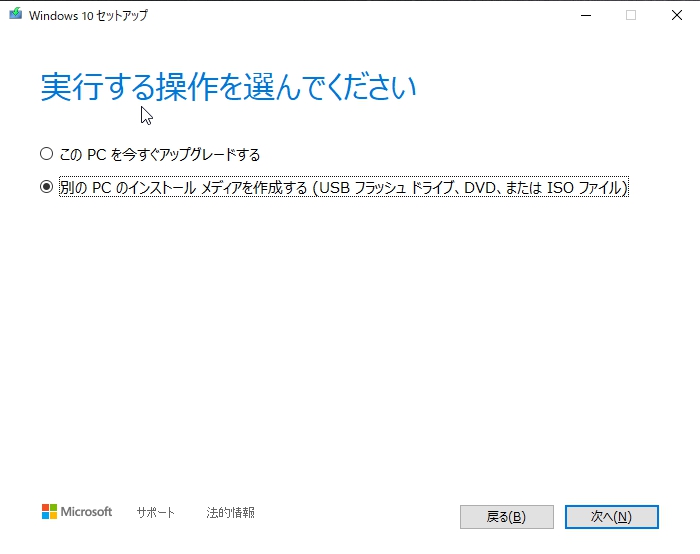
Task: Click the 'Windows 10 セットアップ' title text
Action: click(x=88, y=15)
